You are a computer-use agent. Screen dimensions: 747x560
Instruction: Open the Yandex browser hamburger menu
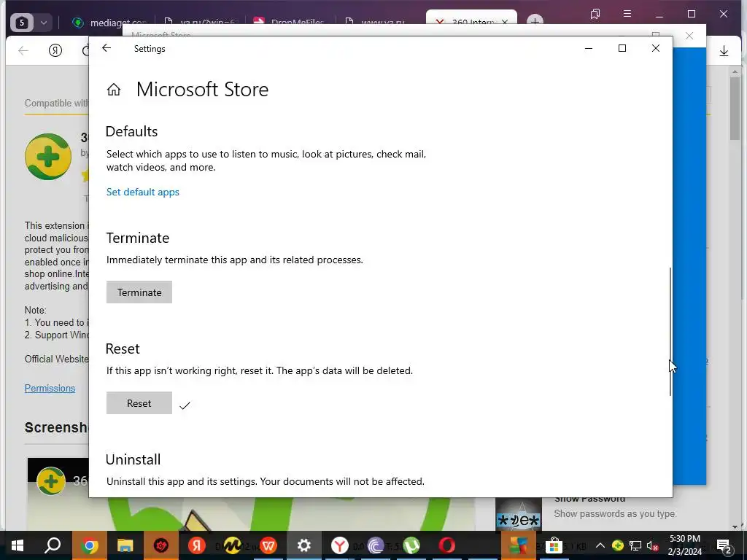[627, 14]
